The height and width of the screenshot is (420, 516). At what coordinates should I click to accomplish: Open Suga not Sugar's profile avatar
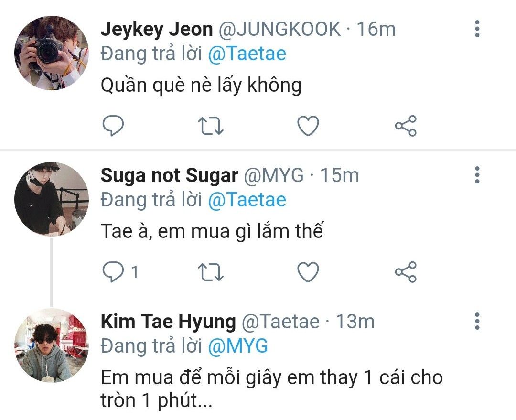(x=52, y=199)
